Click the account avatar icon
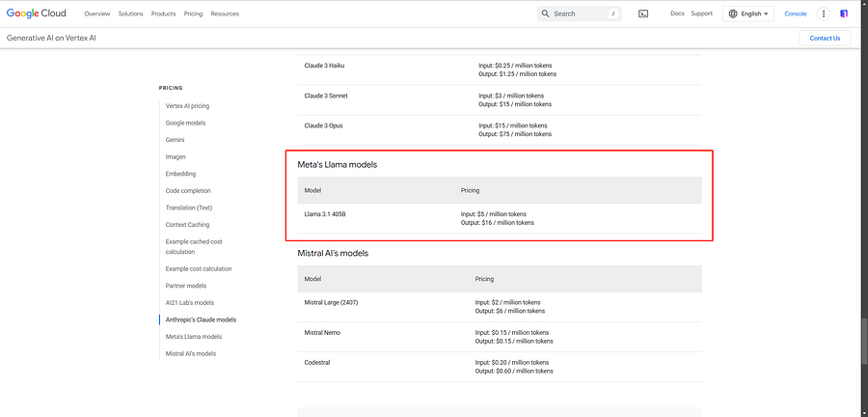This screenshot has height=417, width=868. 844,14
